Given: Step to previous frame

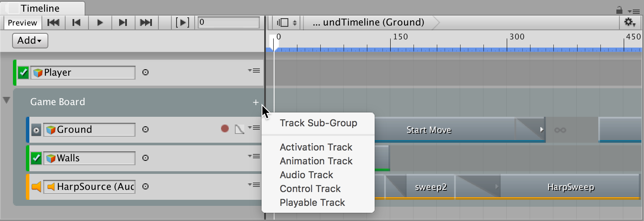Looking at the screenshot, I should click(x=76, y=22).
